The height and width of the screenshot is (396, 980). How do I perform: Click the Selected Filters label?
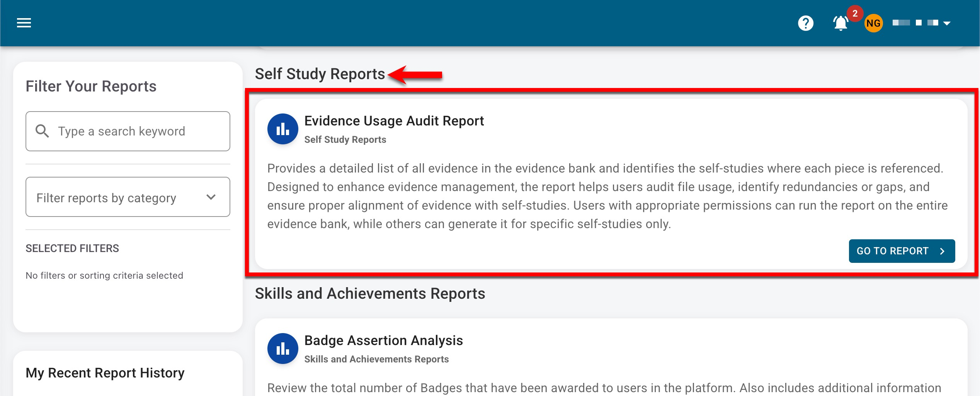coord(72,248)
